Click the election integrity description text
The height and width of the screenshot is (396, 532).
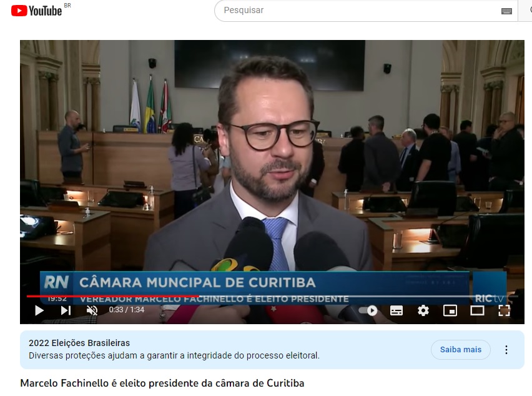(174, 355)
